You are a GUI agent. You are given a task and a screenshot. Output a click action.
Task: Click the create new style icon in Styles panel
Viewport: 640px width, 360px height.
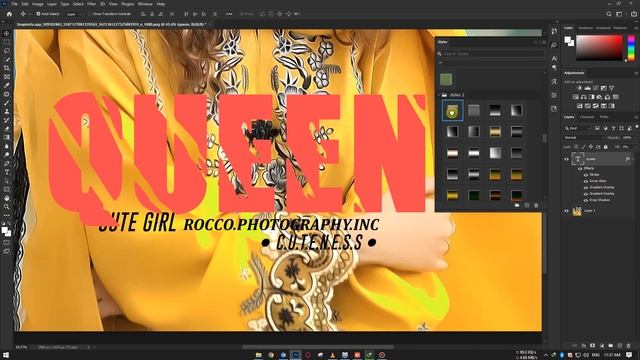(x=527, y=205)
